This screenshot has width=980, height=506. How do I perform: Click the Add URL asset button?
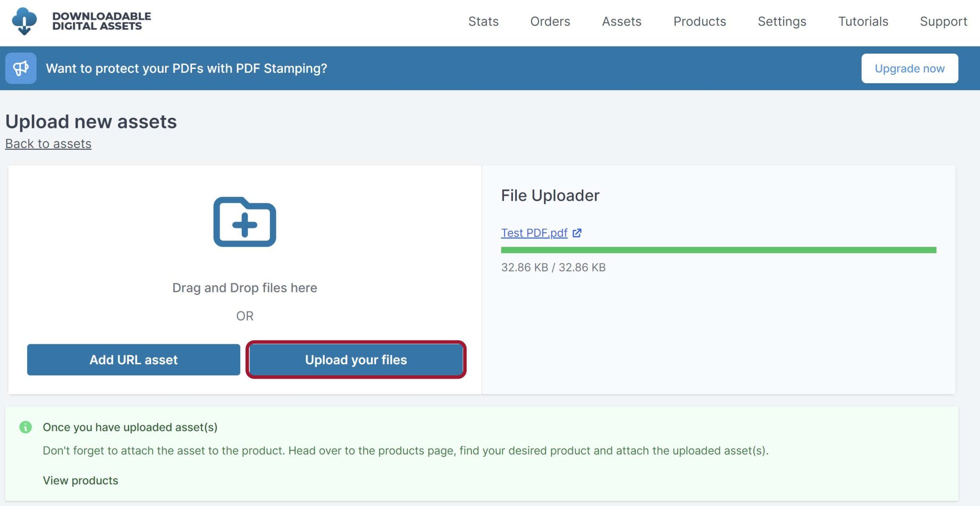pos(134,360)
